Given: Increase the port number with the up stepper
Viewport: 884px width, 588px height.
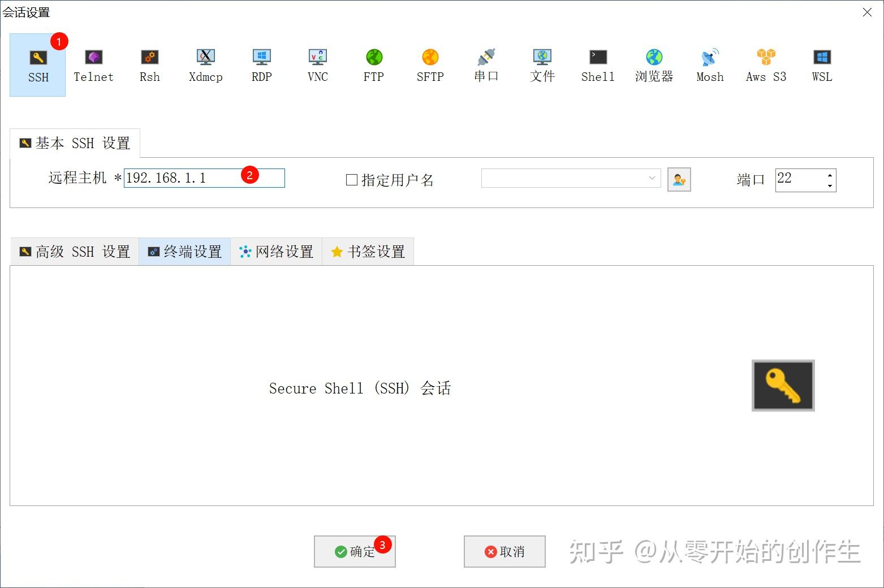Looking at the screenshot, I should click(x=829, y=175).
